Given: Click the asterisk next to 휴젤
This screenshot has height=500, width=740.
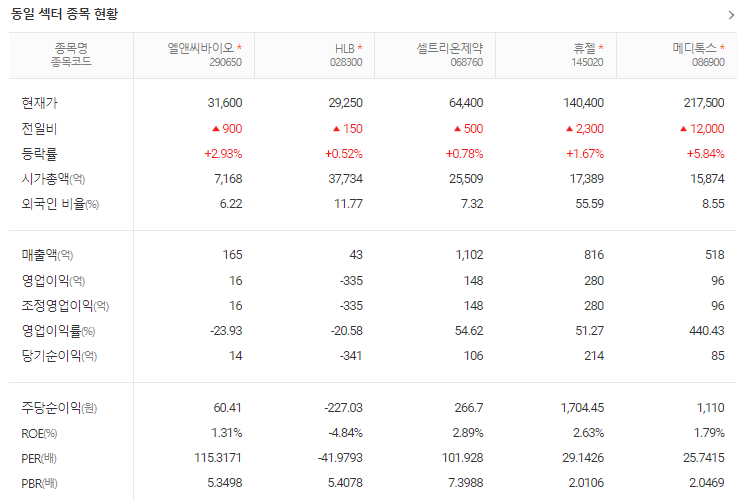Looking at the screenshot, I should tap(601, 47).
